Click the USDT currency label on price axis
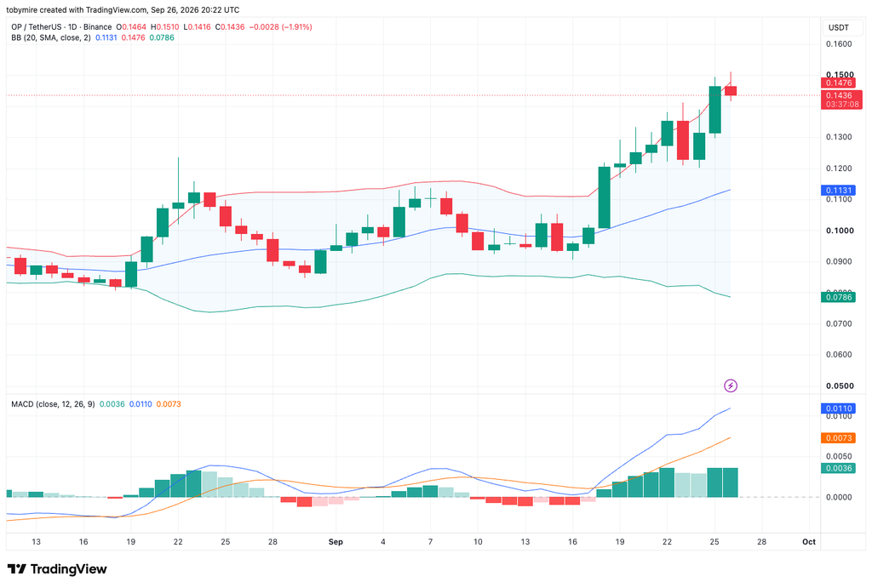 (839, 27)
